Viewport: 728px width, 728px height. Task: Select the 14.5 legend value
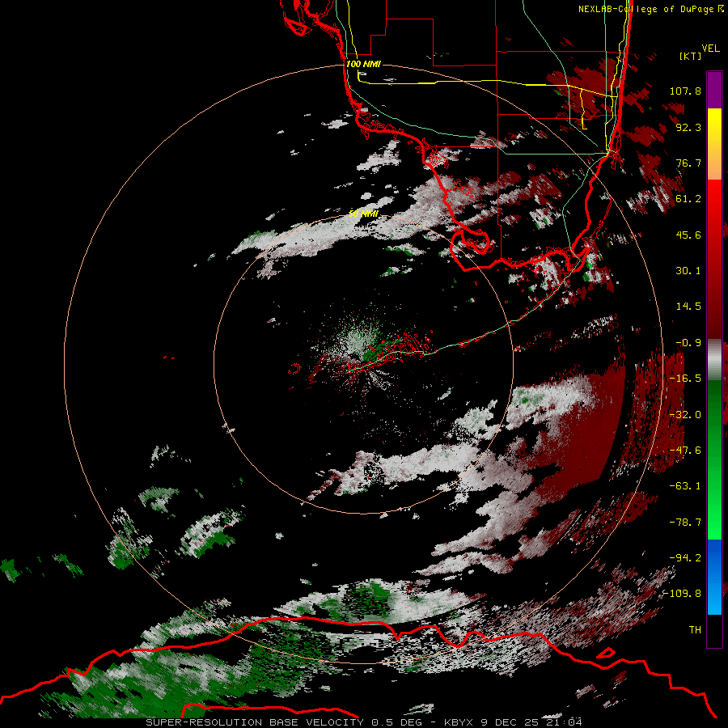(688, 307)
